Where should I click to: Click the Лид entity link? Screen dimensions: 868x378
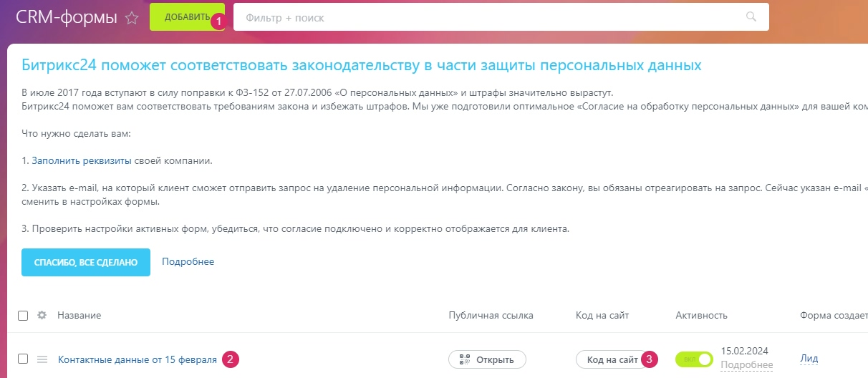[x=809, y=359]
